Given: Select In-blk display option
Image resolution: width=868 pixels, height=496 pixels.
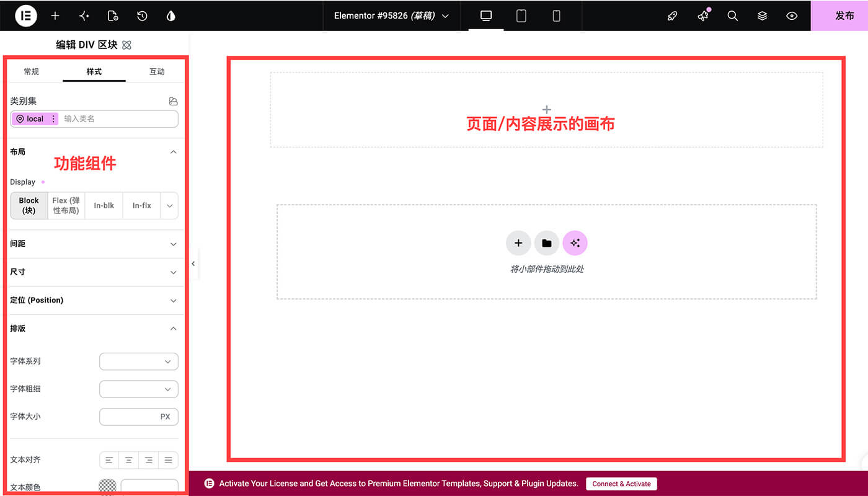Looking at the screenshot, I should 104,206.
